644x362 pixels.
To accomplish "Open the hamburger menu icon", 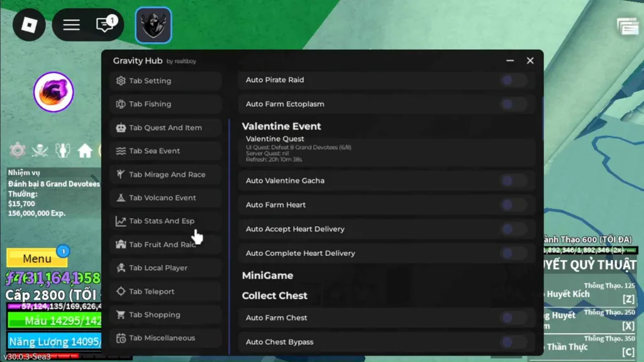I will click(71, 25).
